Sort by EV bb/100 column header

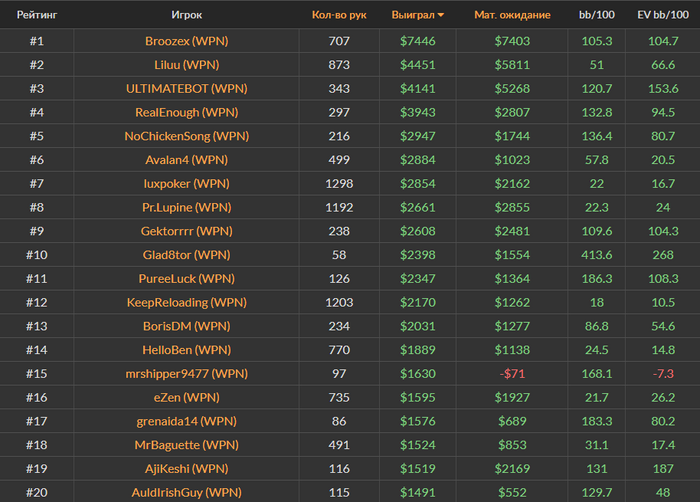662,15
